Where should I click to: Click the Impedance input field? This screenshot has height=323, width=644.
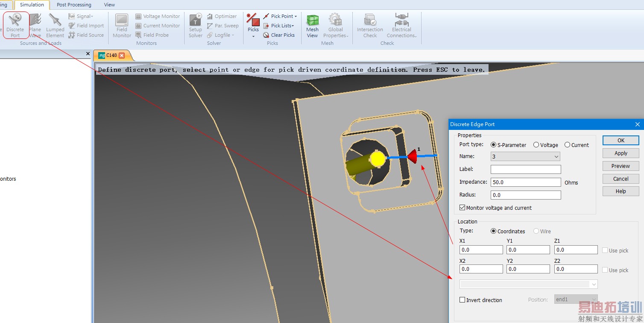[525, 182]
